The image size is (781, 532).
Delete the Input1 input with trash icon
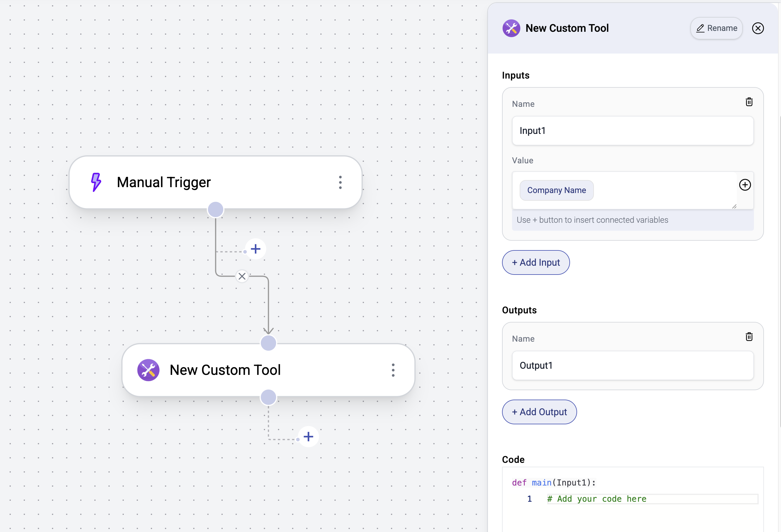pos(749,102)
